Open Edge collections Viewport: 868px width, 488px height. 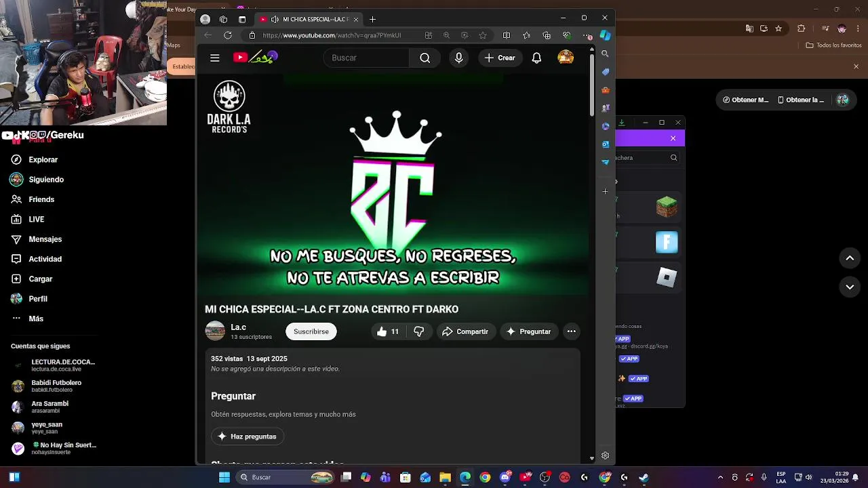[x=547, y=35]
